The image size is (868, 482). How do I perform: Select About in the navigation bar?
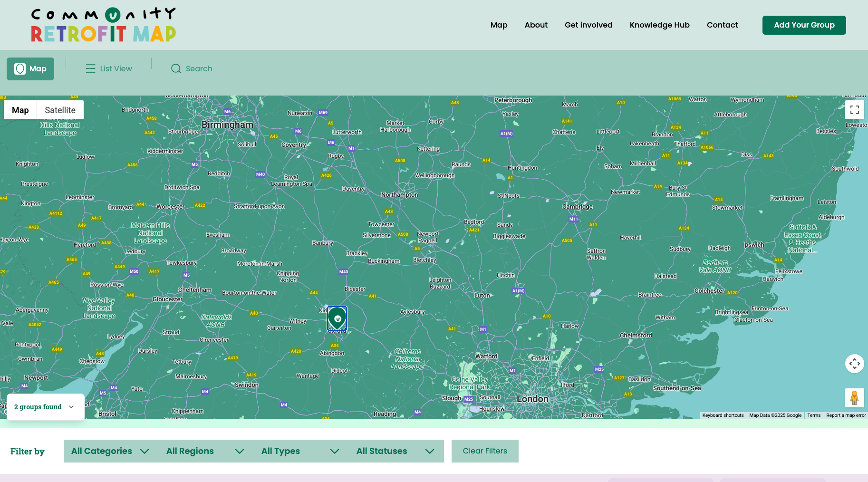click(x=536, y=25)
